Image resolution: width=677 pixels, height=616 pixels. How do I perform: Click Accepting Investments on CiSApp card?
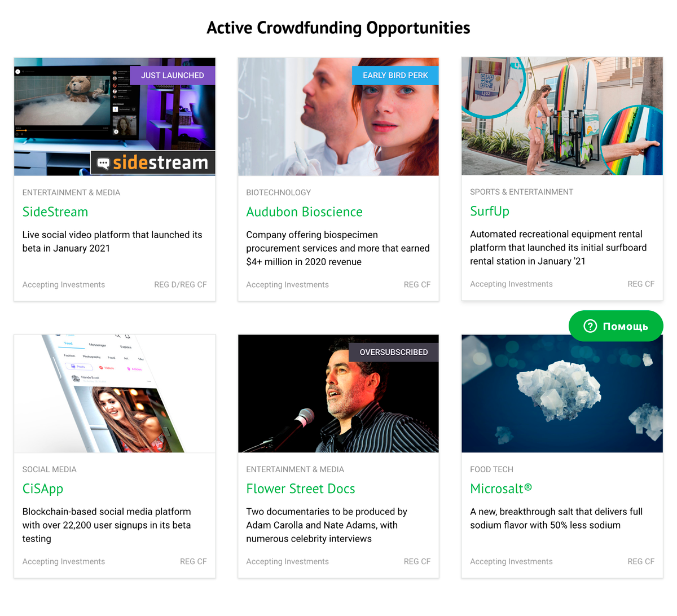tap(64, 562)
